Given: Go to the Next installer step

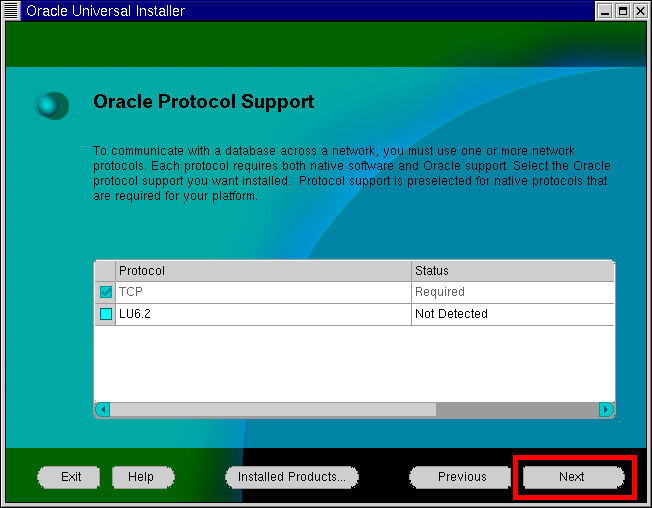Looking at the screenshot, I should coord(572,477).
